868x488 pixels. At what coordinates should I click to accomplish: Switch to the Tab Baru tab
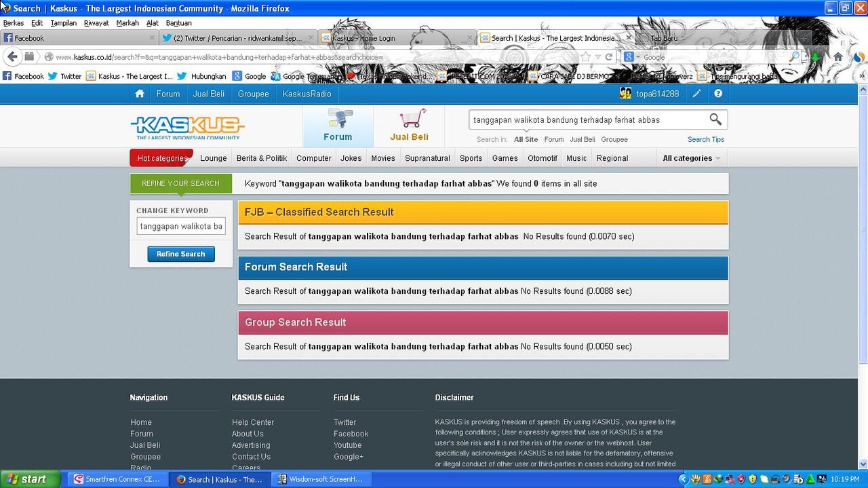[x=715, y=38]
